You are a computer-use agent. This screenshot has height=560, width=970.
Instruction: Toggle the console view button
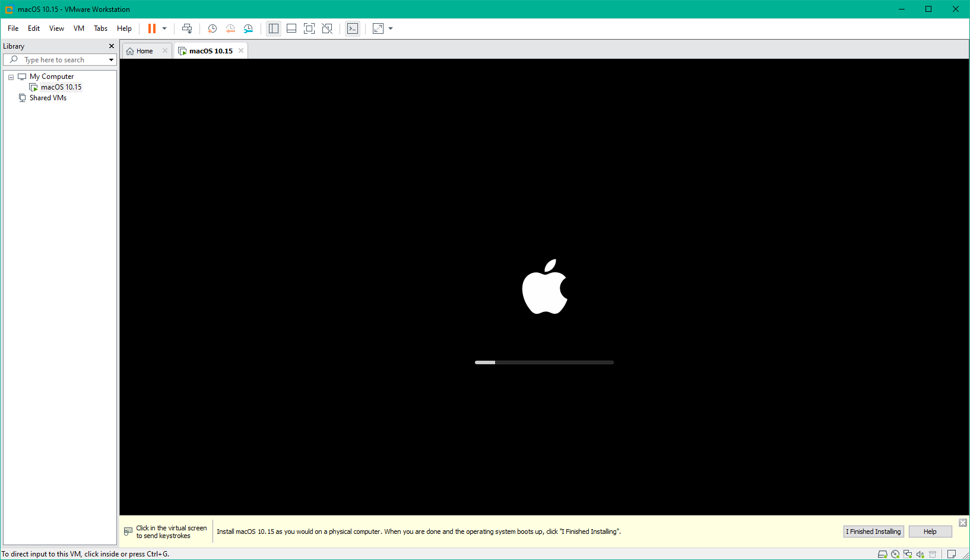tap(353, 28)
